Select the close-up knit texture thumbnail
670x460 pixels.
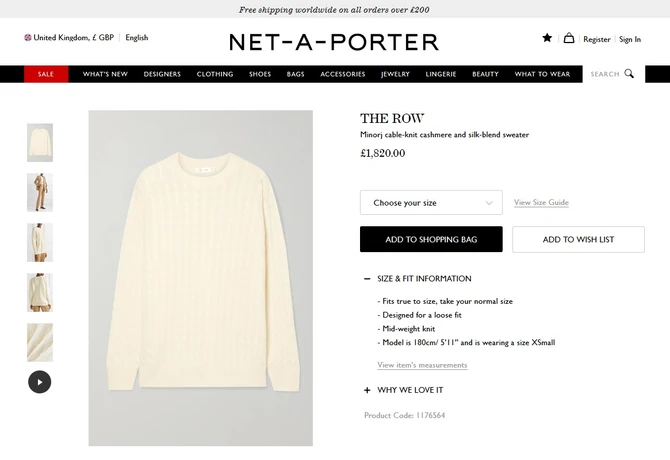(40, 342)
